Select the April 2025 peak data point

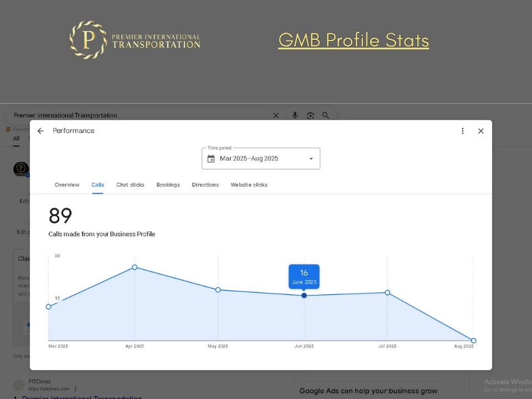pyautogui.click(x=135, y=267)
